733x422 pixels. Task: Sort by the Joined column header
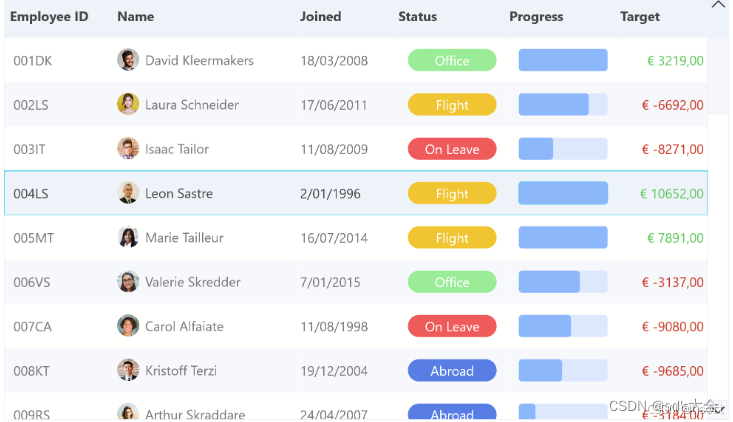click(321, 17)
